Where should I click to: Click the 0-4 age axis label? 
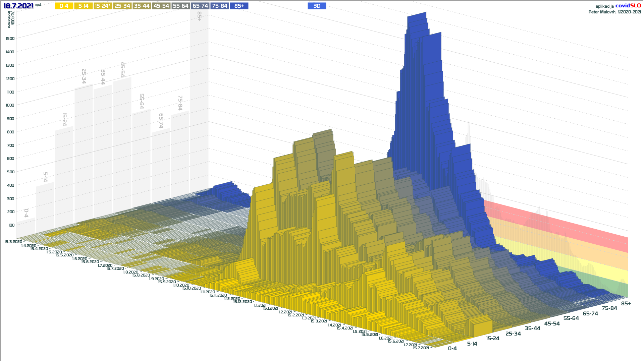click(x=452, y=349)
